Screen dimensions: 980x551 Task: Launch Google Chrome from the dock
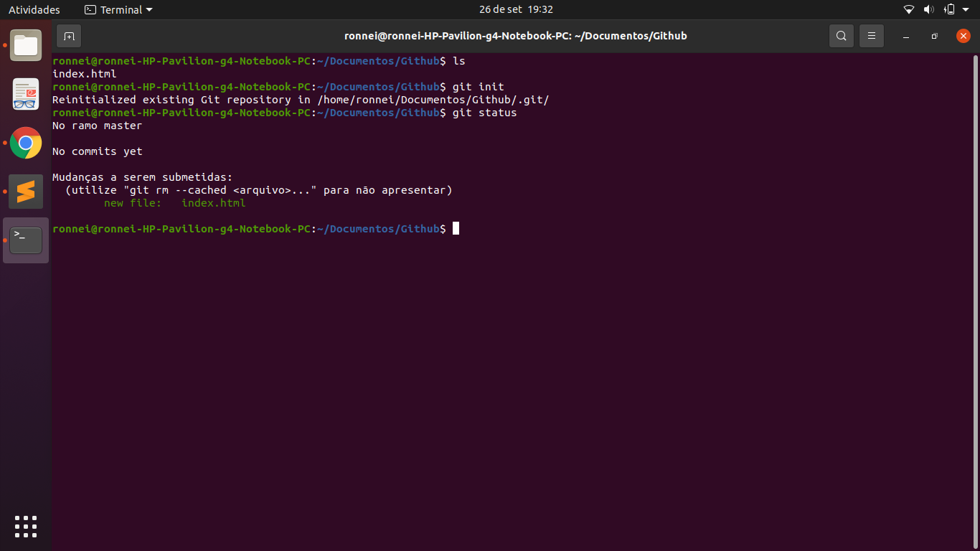pos(26,143)
